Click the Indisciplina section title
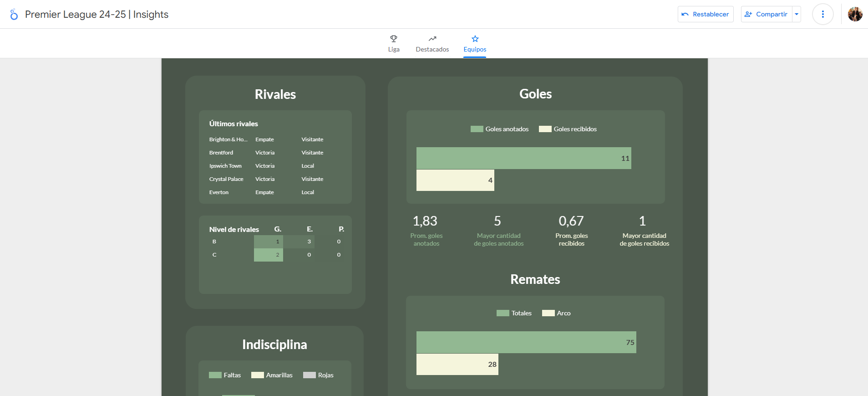Screen dimensions: 868x396 coord(274,345)
